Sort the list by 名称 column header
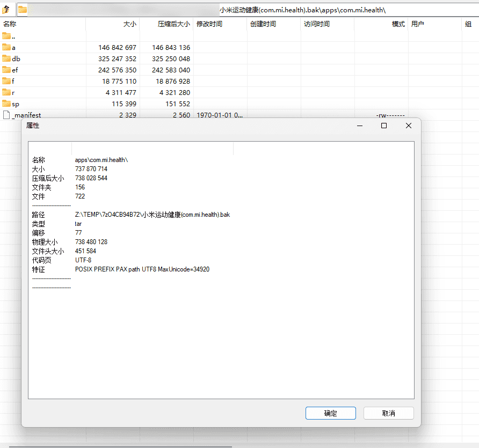The height and width of the screenshot is (448, 479). tap(10, 24)
